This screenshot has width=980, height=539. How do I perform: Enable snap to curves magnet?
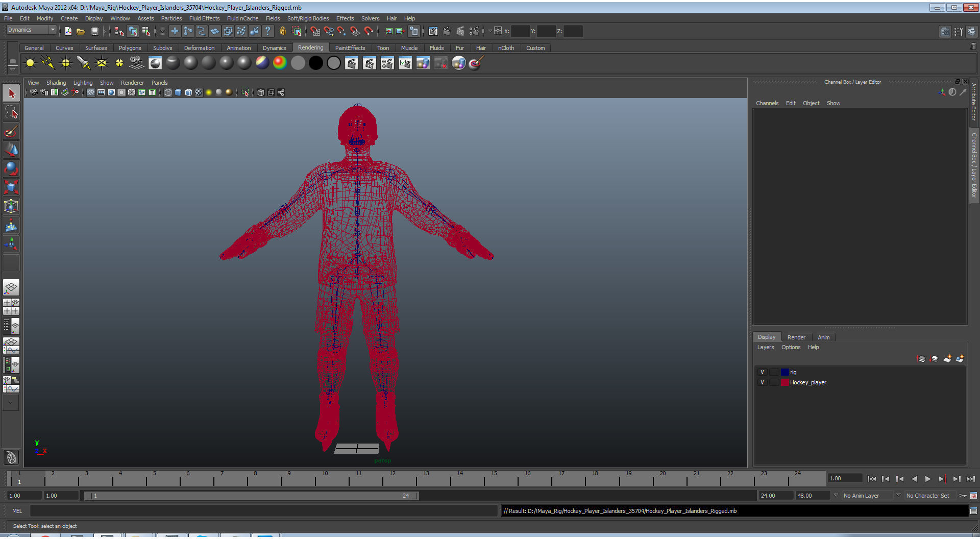click(329, 31)
